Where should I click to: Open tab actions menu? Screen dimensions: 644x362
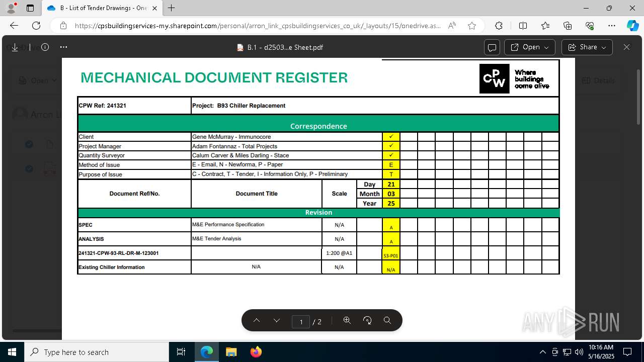(30, 8)
